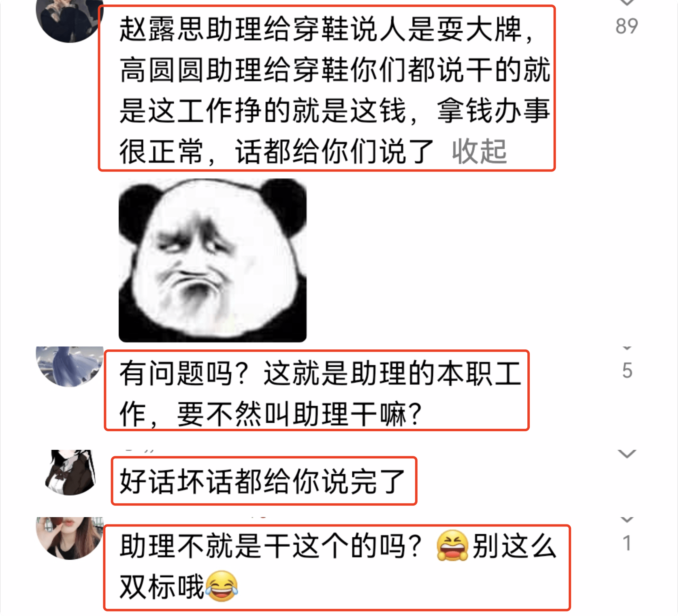The height and width of the screenshot is (616, 678).
Task: Tap the chevron above the 89 count
Action: click(627, 2)
